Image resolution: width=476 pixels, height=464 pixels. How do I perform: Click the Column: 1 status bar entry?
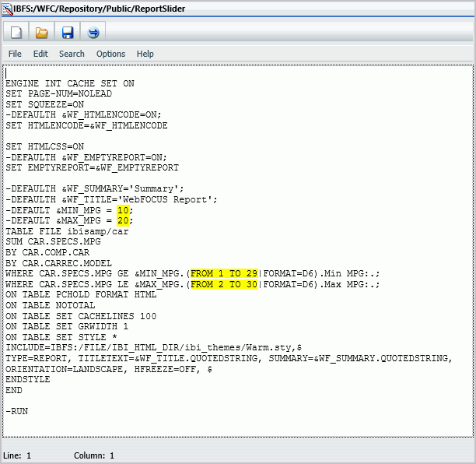pyautogui.click(x=94, y=455)
